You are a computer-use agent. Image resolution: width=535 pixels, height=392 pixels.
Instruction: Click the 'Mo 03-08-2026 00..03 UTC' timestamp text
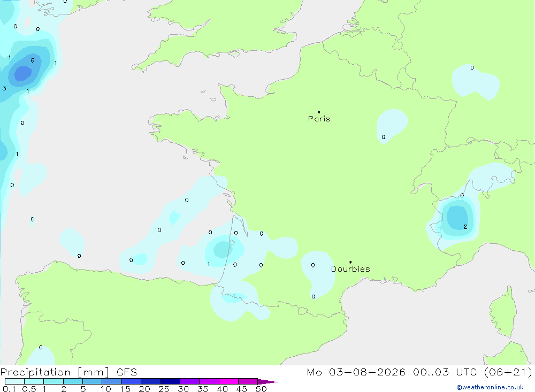[x=392, y=372]
